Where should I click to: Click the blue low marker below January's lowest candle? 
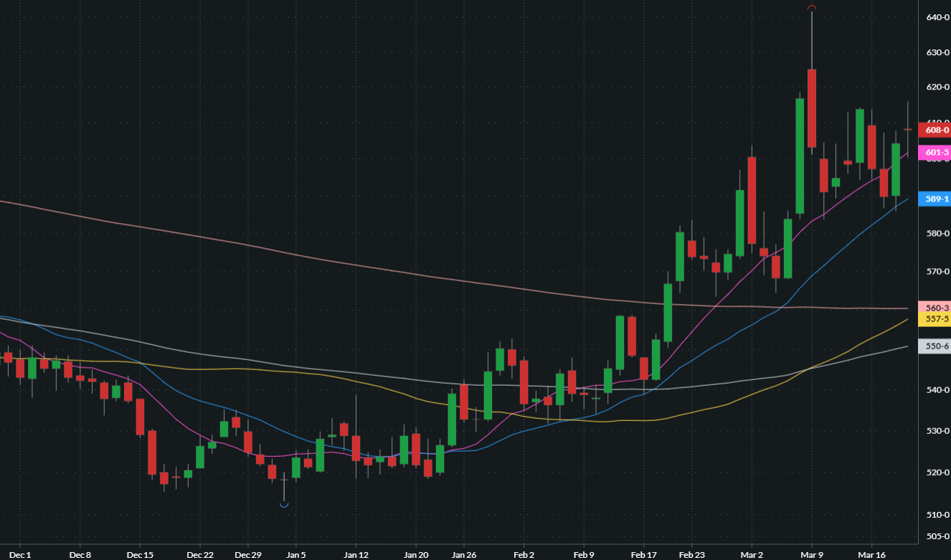tap(284, 506)
